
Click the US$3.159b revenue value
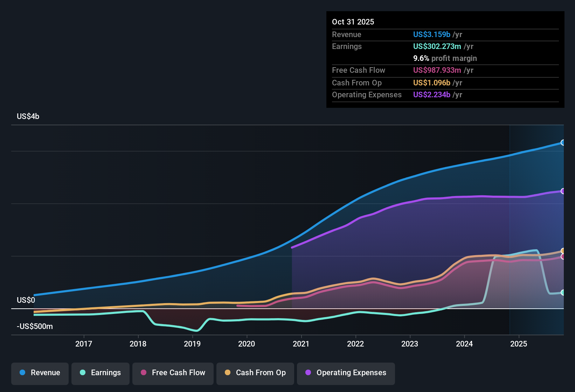tap(431, 34)
